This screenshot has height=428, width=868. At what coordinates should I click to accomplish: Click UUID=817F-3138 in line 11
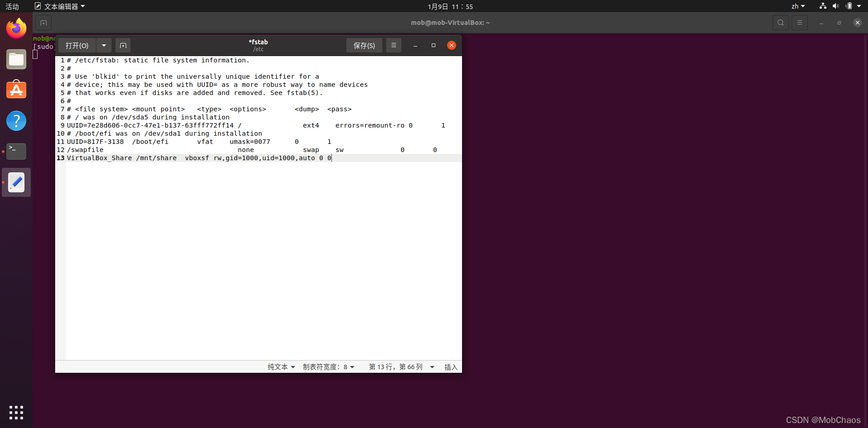(95, 142)
